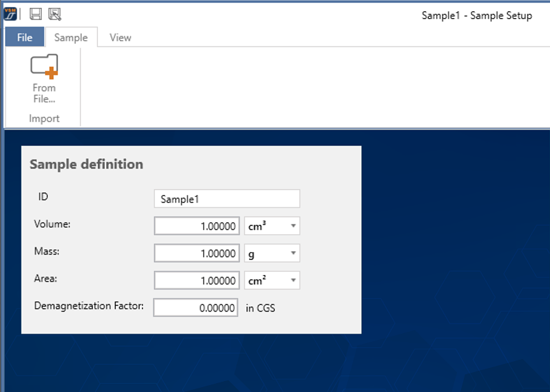Click the Mass value field
This screenshot has height=392, width=550.
tap(197, 253)
